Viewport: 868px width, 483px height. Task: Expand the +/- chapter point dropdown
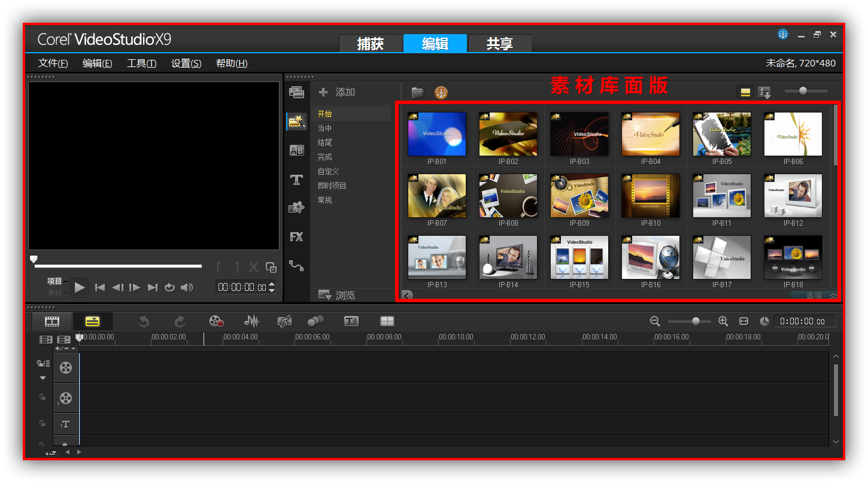[x=65, y=348]
